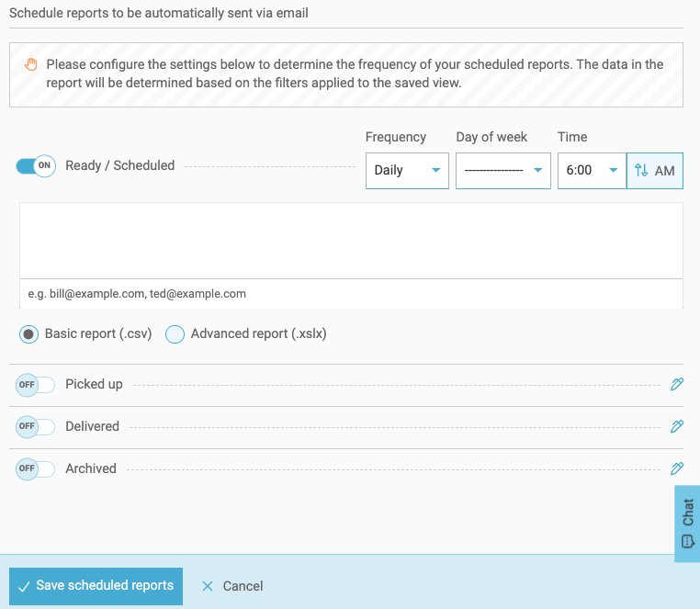This screenshot has height=609, width=700.
Task: Click checkmark icon on Save button
Action: tap(24, 586)
